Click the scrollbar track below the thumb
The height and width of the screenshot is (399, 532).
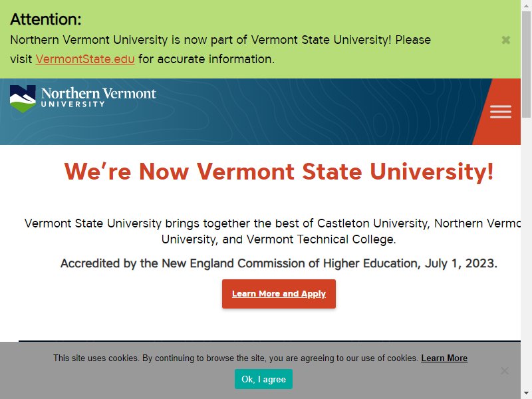pos(526,253)
